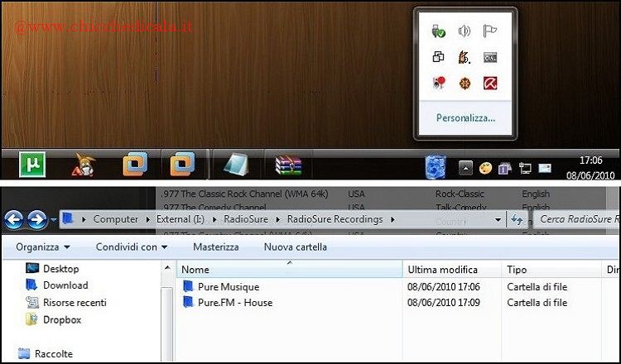Open uTorrent from the taskbar
Viewport: 621px width, 364px height.
pyautogui.click(x=35, y=165)
